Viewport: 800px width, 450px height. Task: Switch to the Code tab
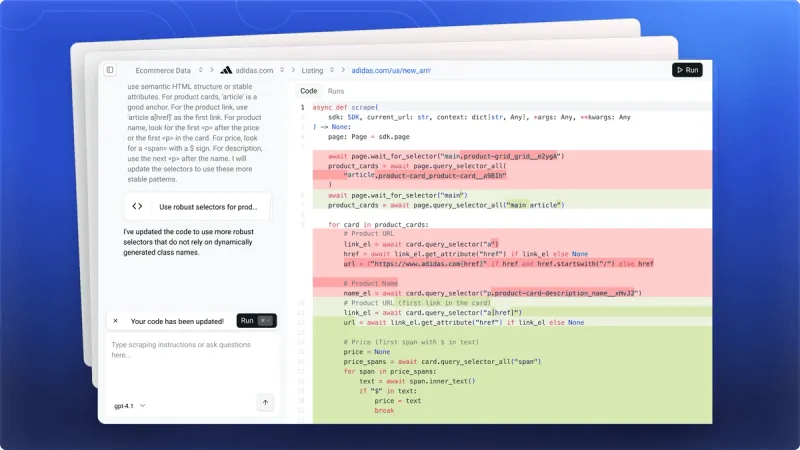309,91
